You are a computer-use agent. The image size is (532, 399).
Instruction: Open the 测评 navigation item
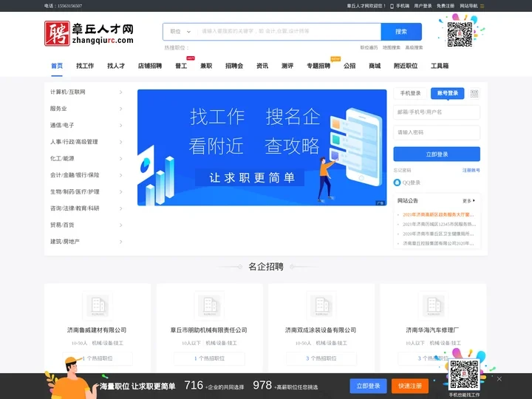pos(287,66)
